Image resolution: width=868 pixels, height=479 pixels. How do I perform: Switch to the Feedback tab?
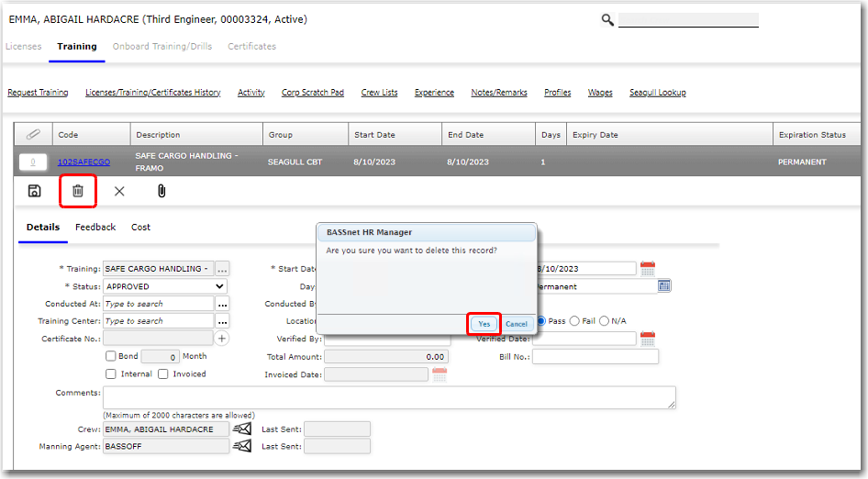coord(95,227)
